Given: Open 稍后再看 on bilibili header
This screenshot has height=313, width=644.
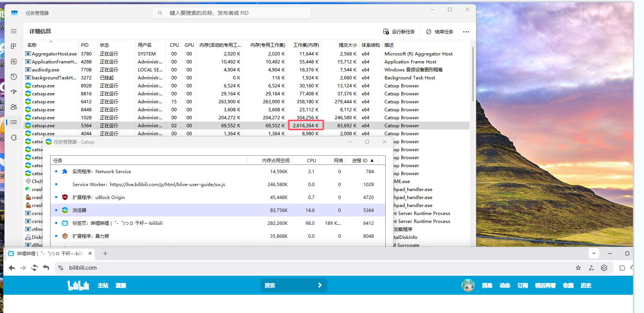Looking at the screenshot, I should click(x=545, y=285).
